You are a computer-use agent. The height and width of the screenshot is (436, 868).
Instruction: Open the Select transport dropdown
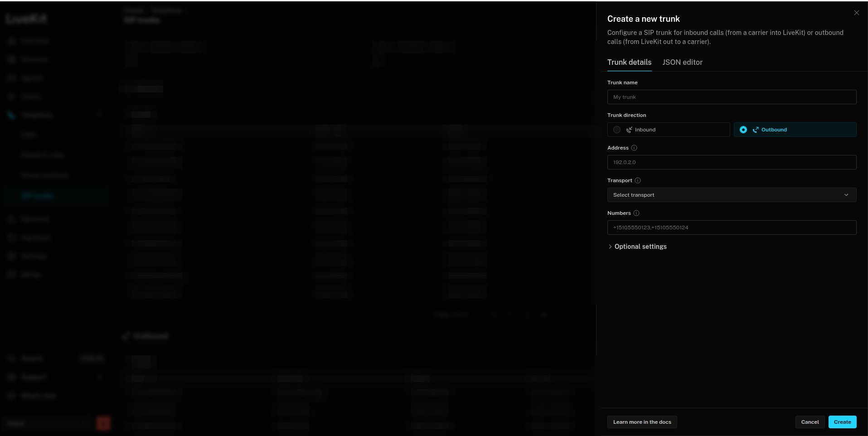point(732,195)
